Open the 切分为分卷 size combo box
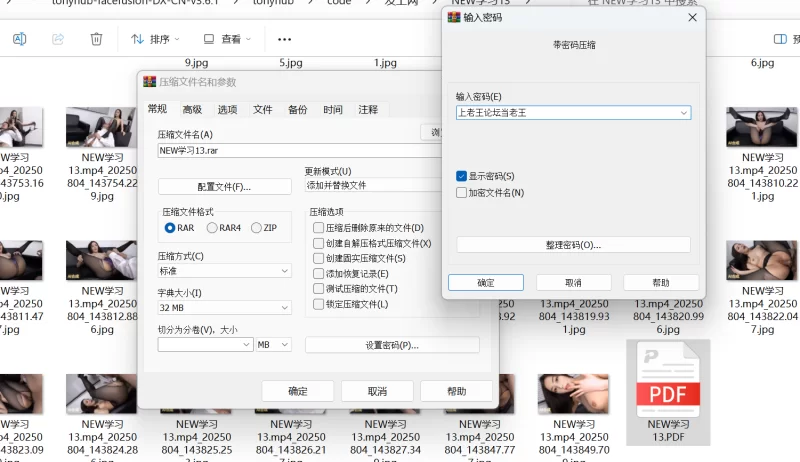 point(205,345)
